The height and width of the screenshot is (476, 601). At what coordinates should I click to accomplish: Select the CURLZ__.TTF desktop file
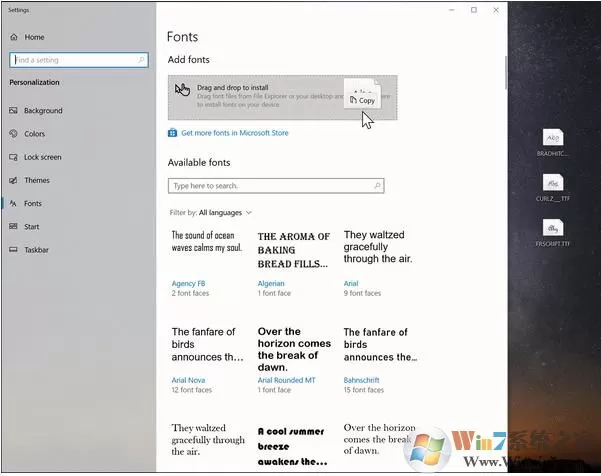click(x=553, y=188)
